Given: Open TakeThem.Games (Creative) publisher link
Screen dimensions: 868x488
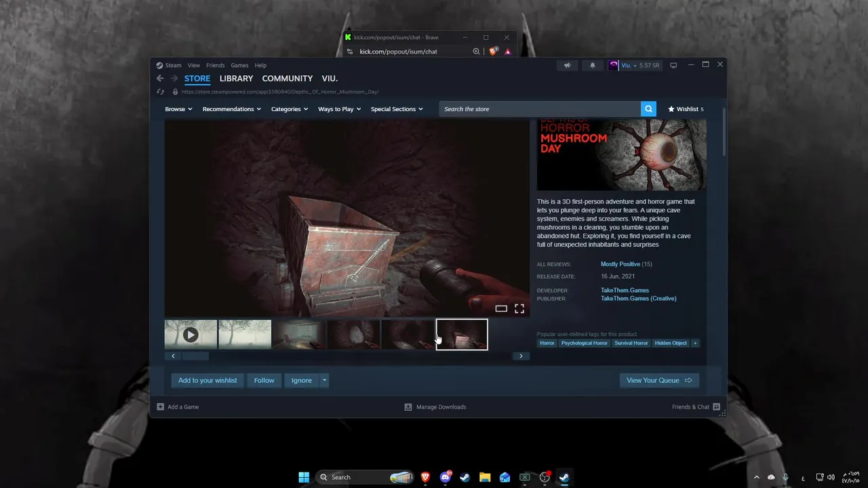Looking at the screenshot, I should pos(638,298).
